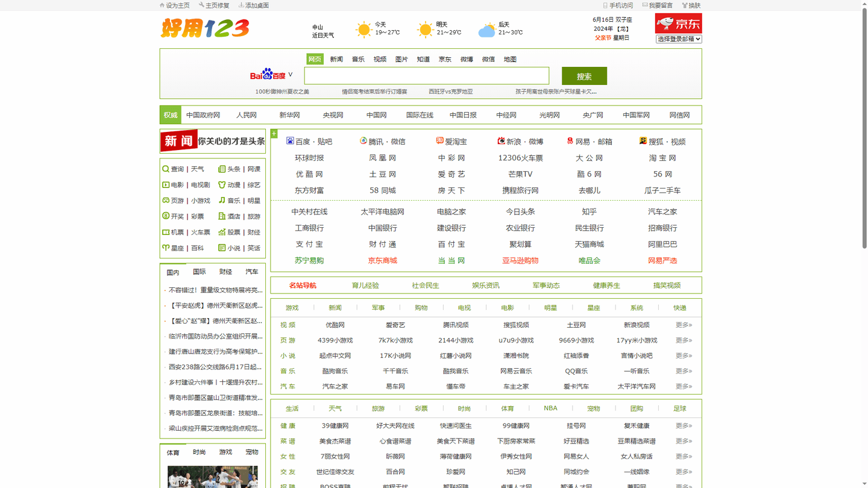Expand 更多 in the 小说 row
The image size is (868, 488).
pos(684,355)
